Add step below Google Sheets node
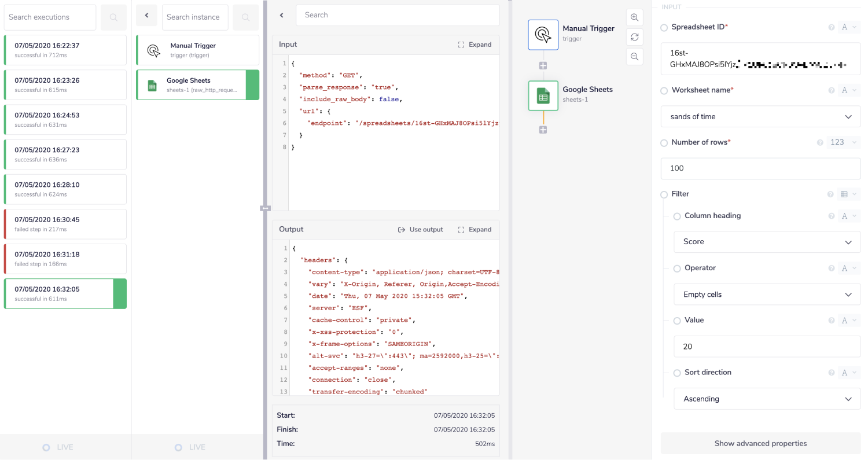The image size is (868, 460). point(543,130)
